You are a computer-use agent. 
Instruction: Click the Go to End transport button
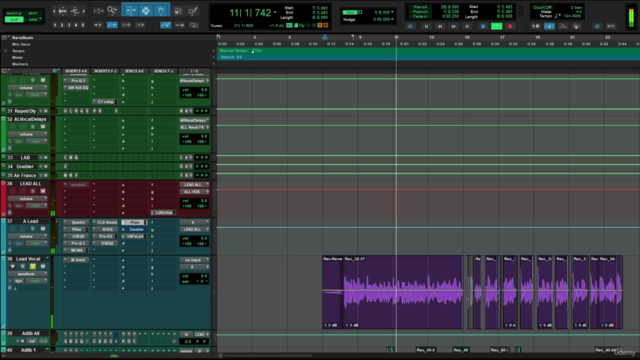[x=467, y=26]
